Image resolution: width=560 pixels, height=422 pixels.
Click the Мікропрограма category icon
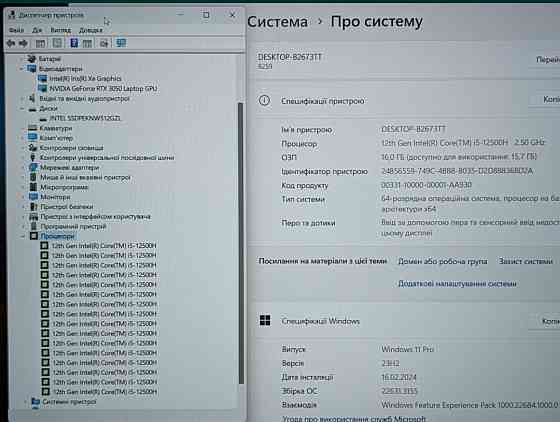coord(33,187)
